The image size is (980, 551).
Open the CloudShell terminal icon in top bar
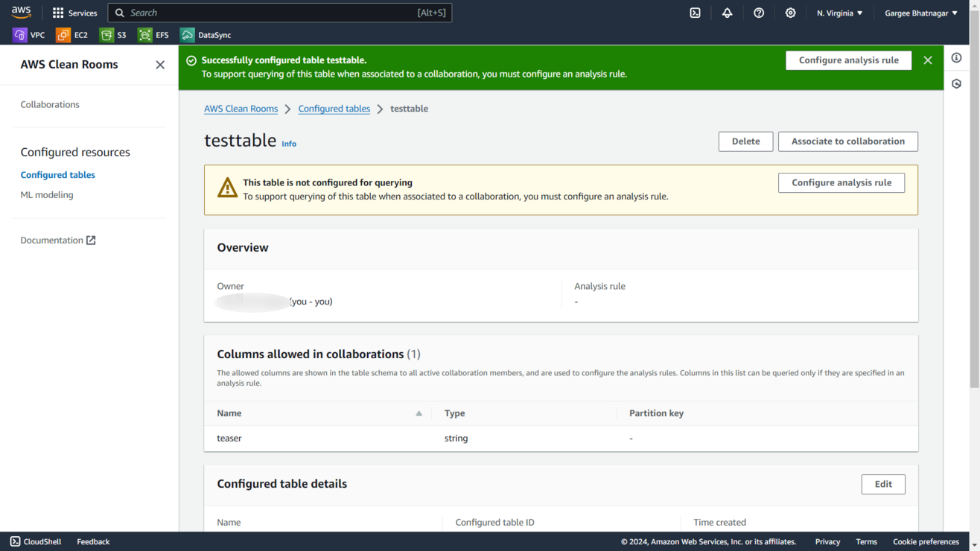point(695,13)
